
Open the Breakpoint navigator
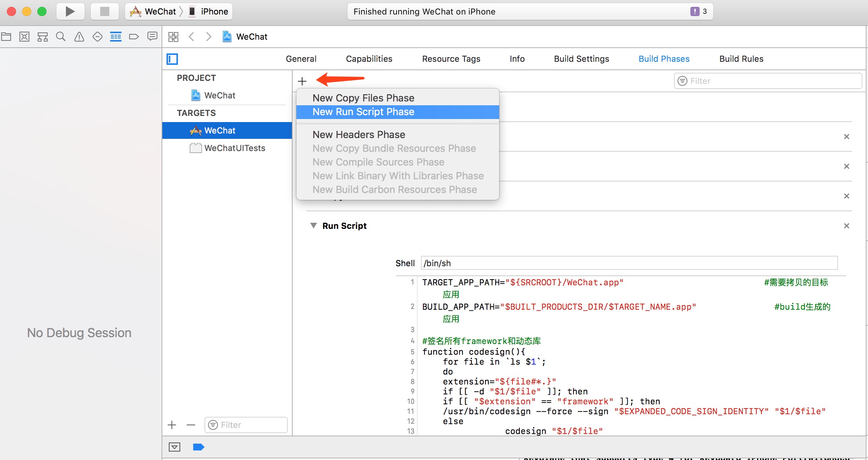point(134,37)
